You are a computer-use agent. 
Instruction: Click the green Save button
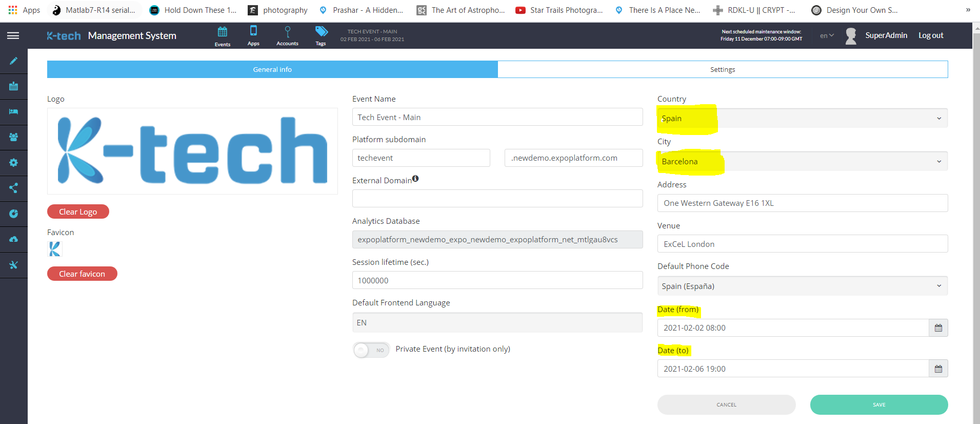click(878, 405)
